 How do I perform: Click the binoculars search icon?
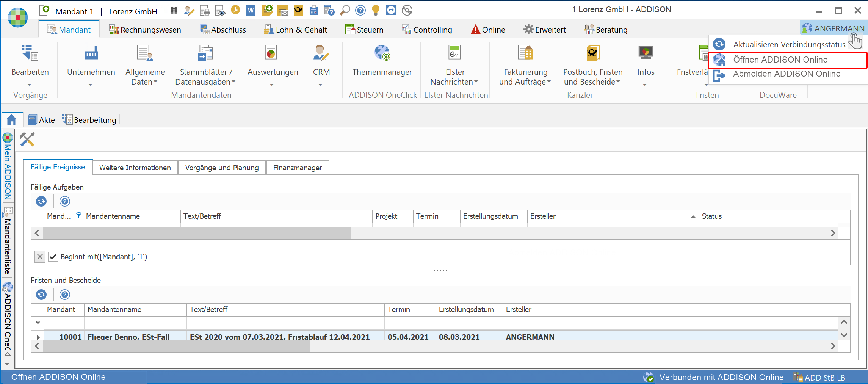[x=174, y=11]
